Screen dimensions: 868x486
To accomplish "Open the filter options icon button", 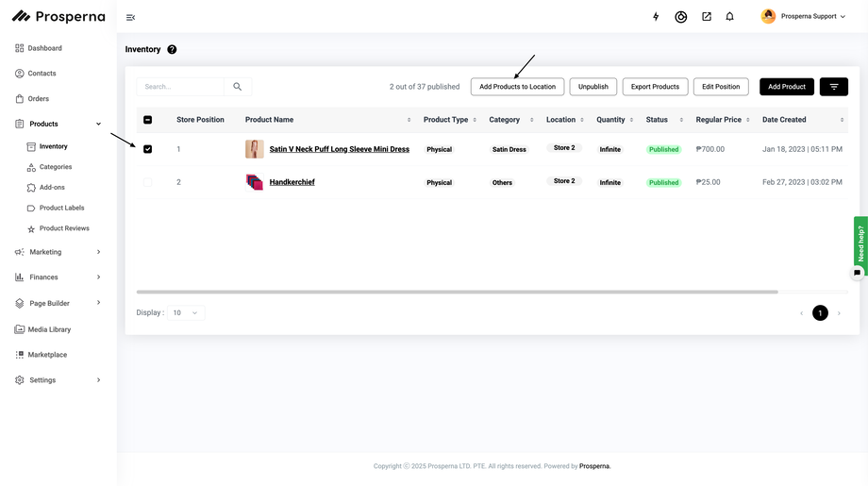I will (833, 87).
